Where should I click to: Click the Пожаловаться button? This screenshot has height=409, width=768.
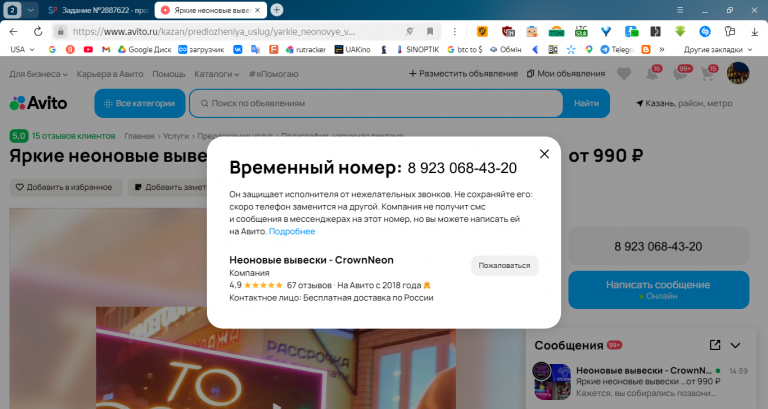click(x=504, y=265)
